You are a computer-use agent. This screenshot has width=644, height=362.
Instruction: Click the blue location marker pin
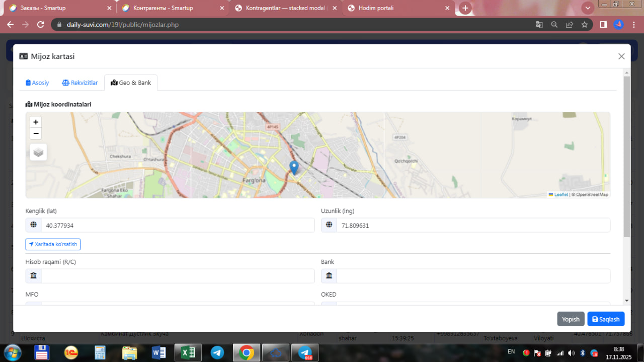[x=294, y=168]
